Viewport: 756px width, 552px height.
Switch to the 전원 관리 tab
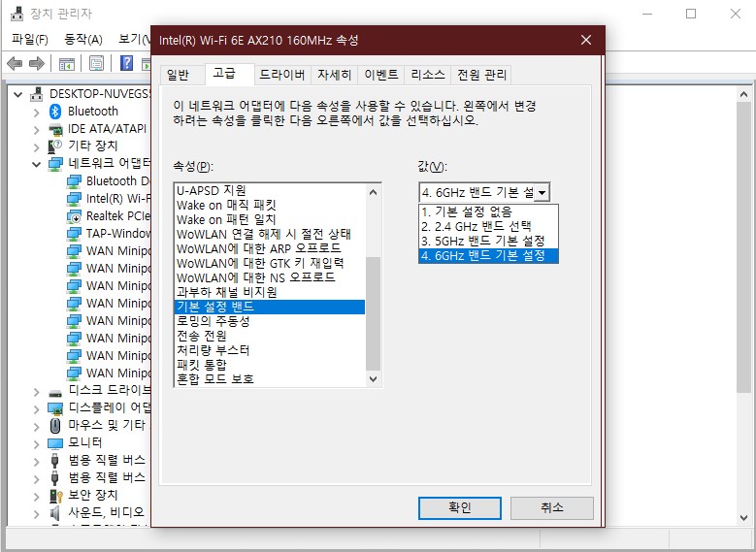coord(481,75)
